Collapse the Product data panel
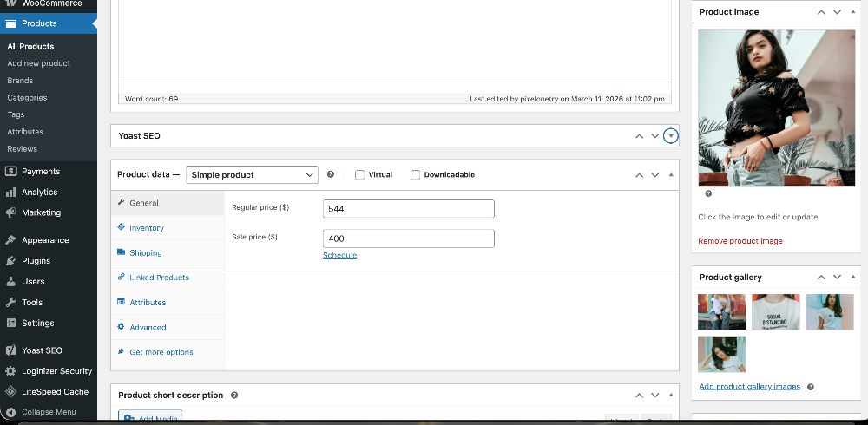Image resolution: width=868 pixels, height=425 pixels. click(x=671, y=175)
